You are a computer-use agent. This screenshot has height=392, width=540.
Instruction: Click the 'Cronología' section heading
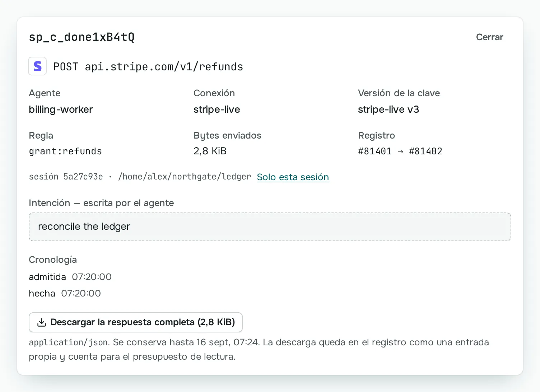click(53, 260)
